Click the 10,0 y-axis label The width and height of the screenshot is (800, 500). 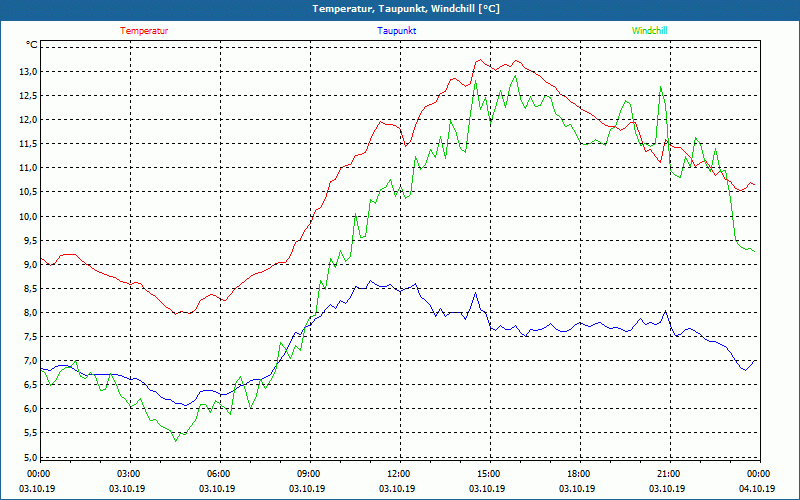(x=29, y=216)
